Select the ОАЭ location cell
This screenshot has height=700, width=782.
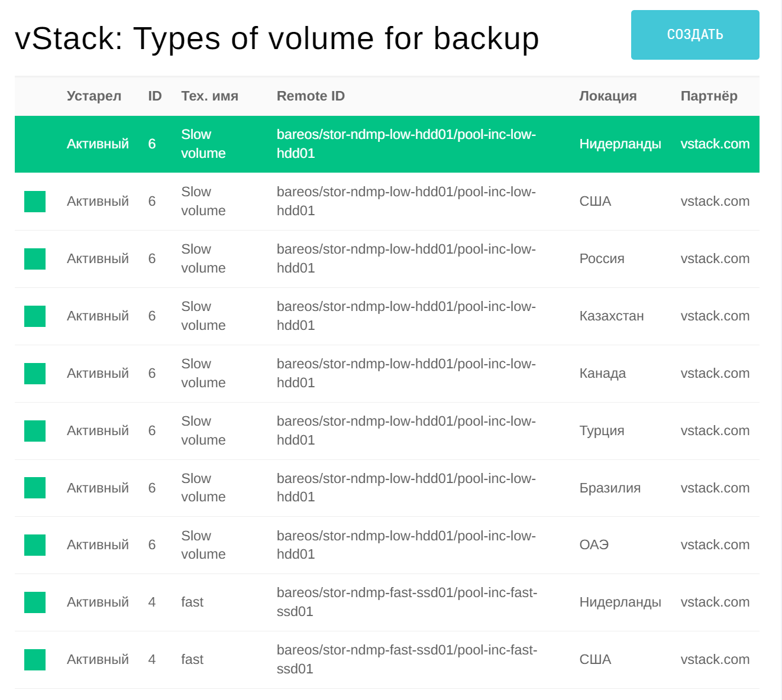point(594,545)
